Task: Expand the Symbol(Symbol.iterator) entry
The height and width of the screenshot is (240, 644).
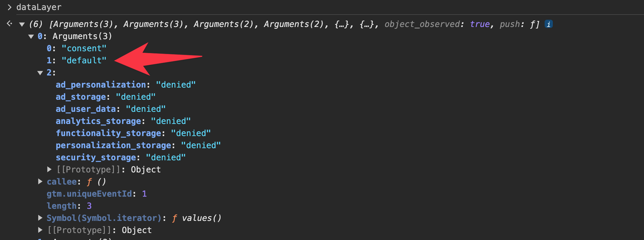Action: click(40, 218)
